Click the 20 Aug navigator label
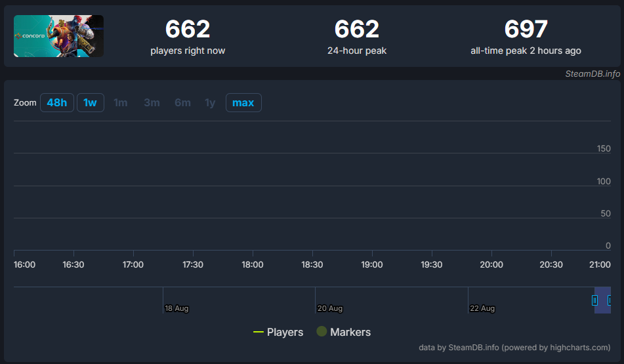The width and height of the screenshot is (624, 364). (x=329, y=308)
